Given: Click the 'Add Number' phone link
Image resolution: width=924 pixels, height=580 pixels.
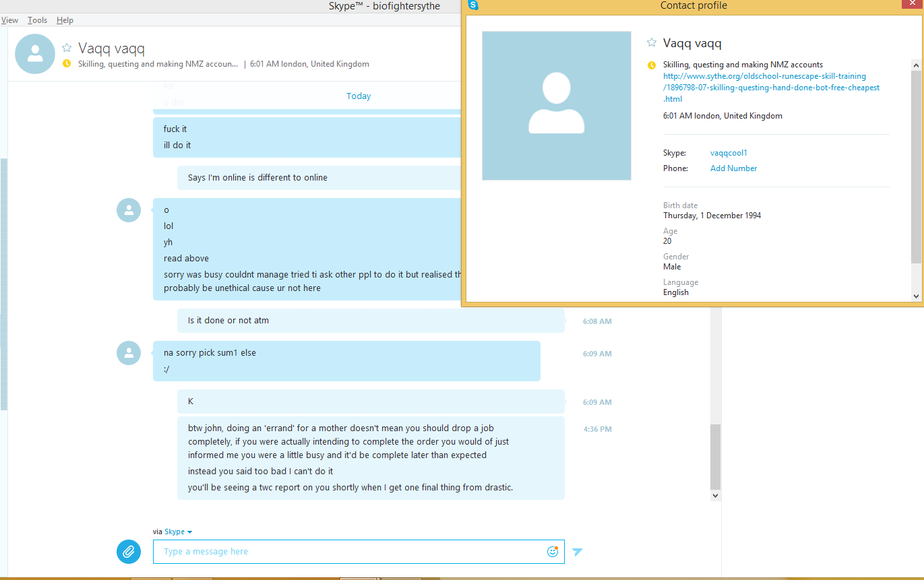Looking at the screenshot, I should click(x=733, y=168).
